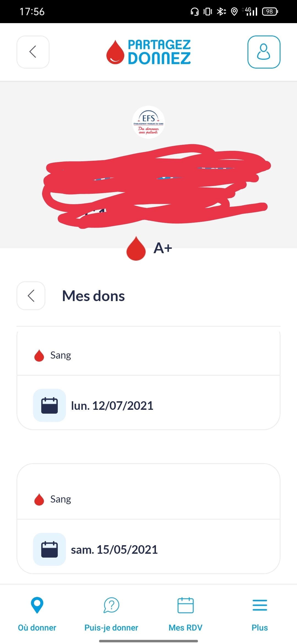Tap the EFS round logo
The height and width of the screenshot is (644, 297).
coord(148,122)
